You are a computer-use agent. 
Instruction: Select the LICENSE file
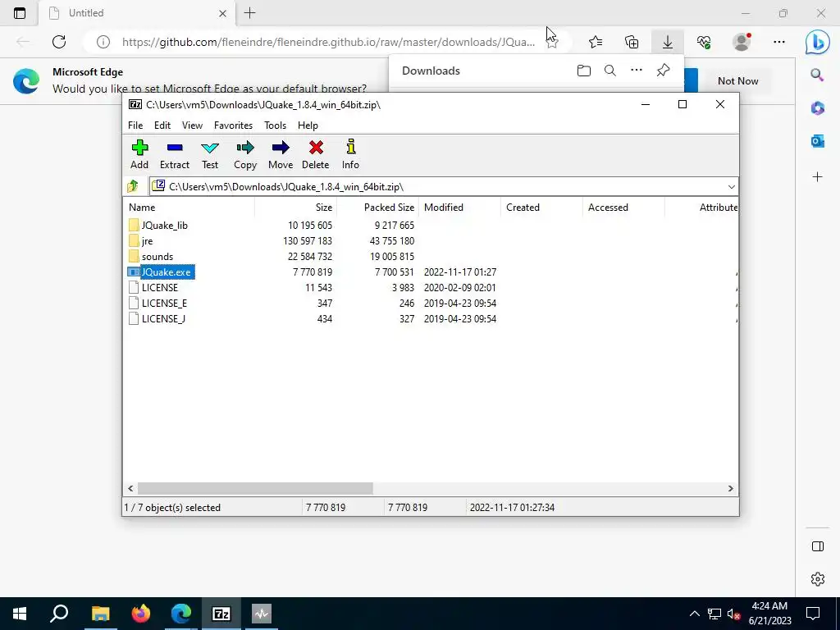(x=153, y=287)
